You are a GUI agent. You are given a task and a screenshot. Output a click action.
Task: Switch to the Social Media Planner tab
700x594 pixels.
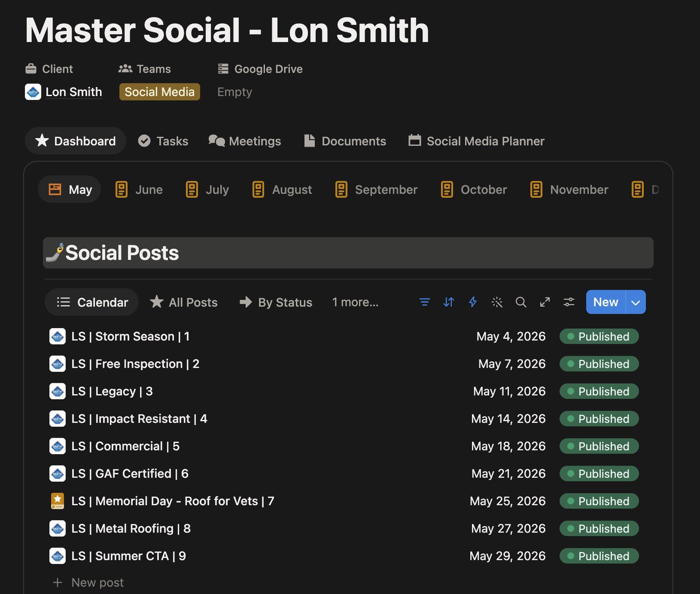pos(476,141)
